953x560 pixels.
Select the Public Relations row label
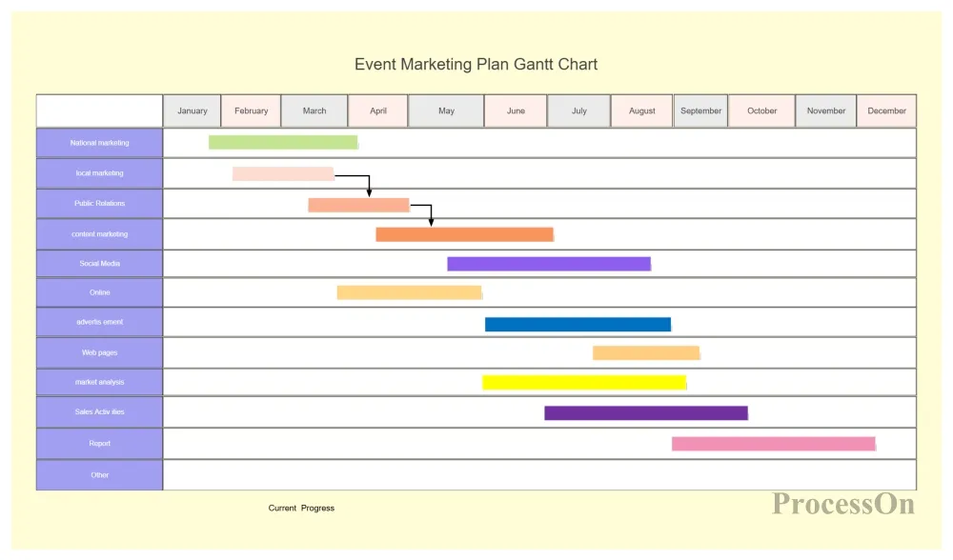100,204
